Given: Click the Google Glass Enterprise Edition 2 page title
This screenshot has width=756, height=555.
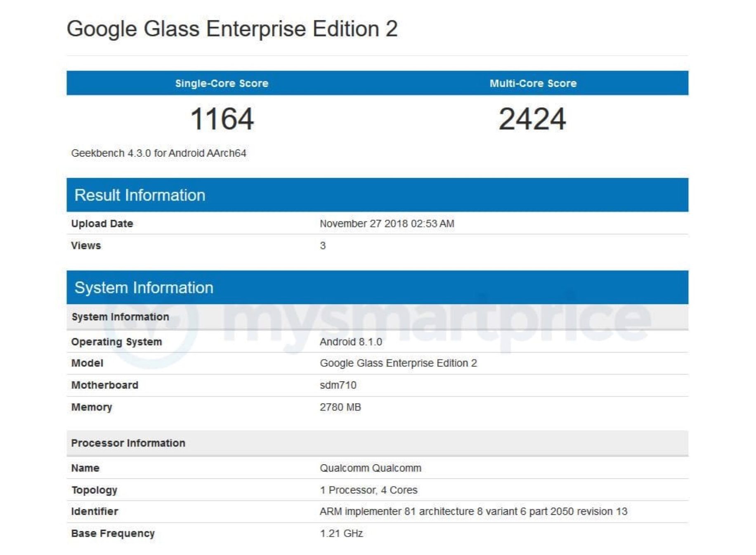Looking at the screenshot, I should click(x=232, y=29).
